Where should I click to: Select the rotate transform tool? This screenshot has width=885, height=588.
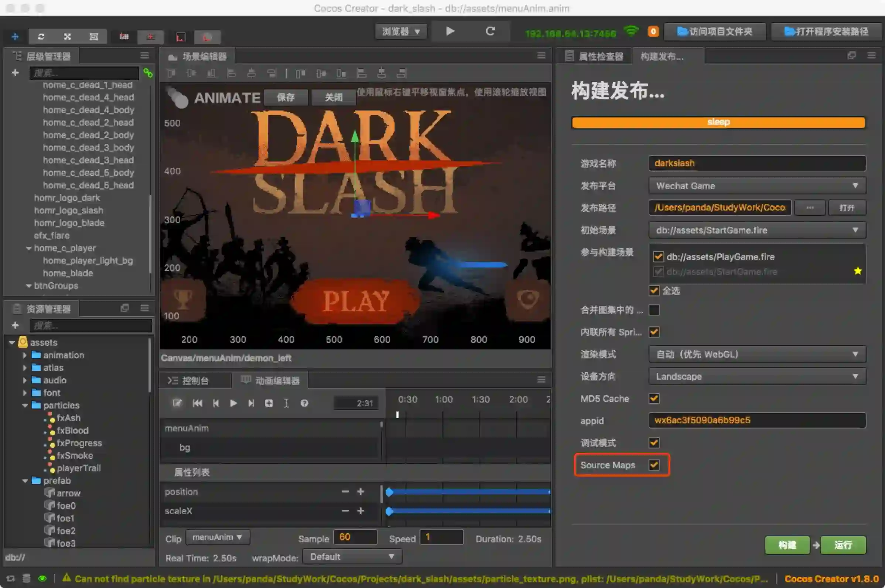click(41, 37)
